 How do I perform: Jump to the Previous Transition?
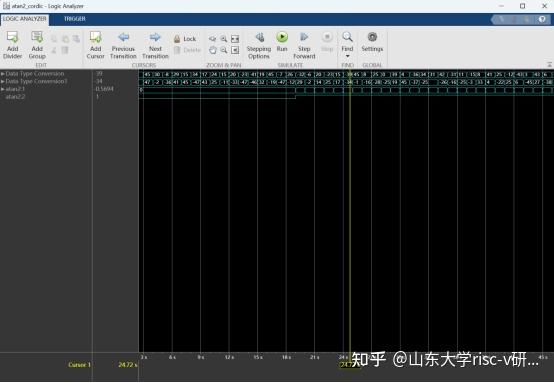(123, 45)
